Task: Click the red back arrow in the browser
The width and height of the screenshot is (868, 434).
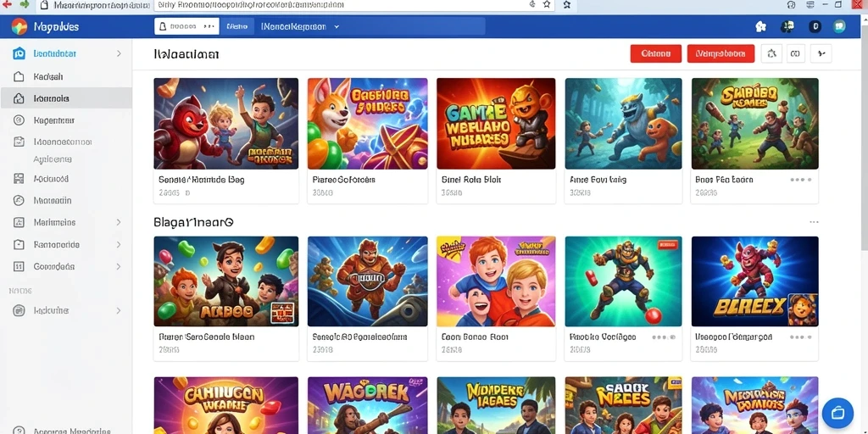Action: pos(7,4)
